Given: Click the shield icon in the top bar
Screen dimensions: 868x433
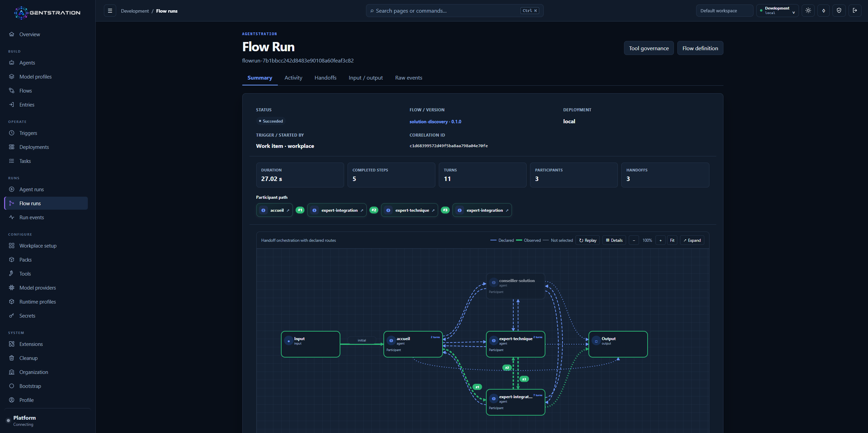Looking at the screenshot, I should coord(839,11).
